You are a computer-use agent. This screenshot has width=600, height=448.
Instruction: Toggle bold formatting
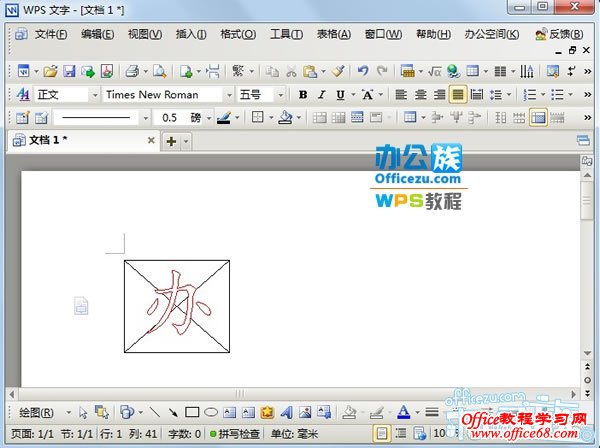[303, 94]
